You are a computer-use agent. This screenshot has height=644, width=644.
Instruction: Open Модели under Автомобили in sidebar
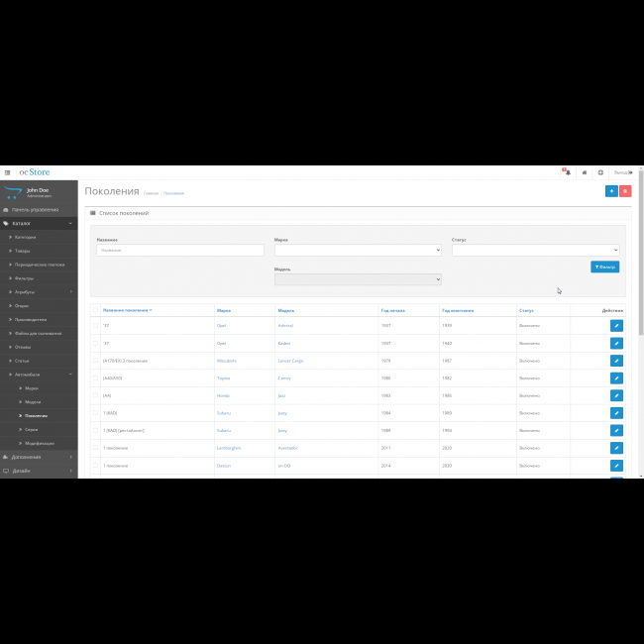coord(33,402)
